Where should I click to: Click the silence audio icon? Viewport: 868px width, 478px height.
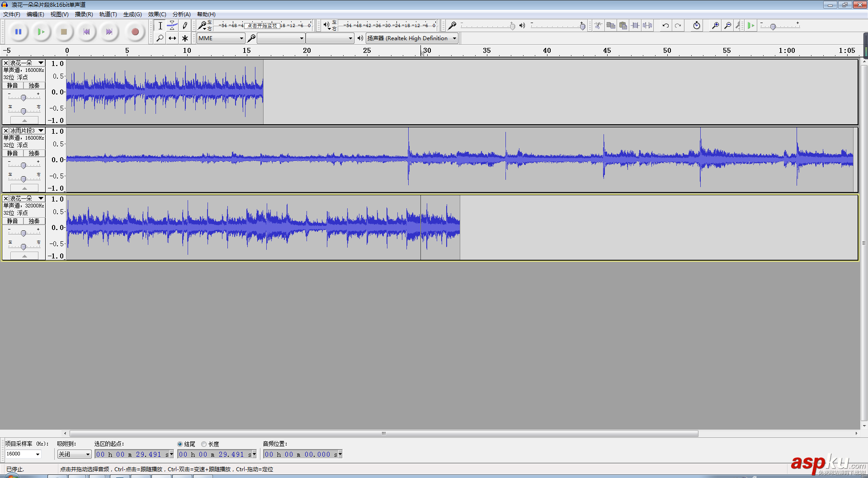click(647, 26)
